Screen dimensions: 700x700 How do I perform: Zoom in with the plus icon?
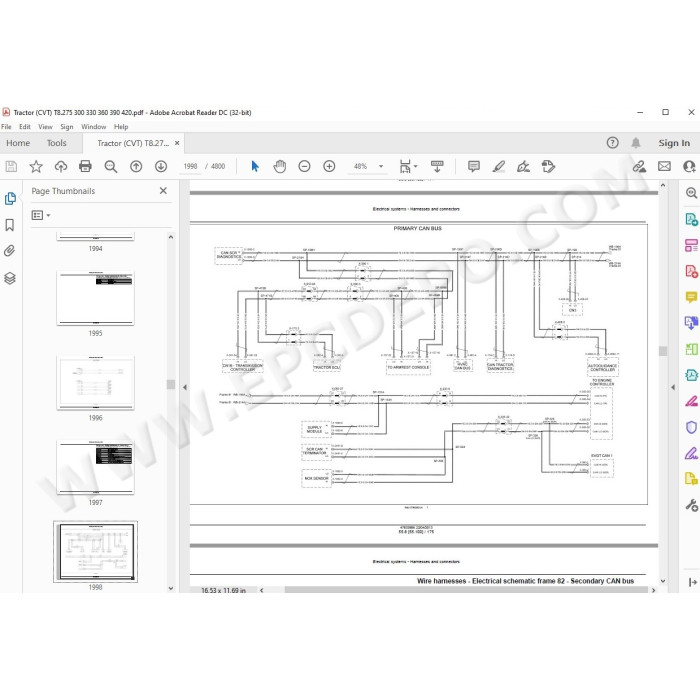click(x=329, y=167)
